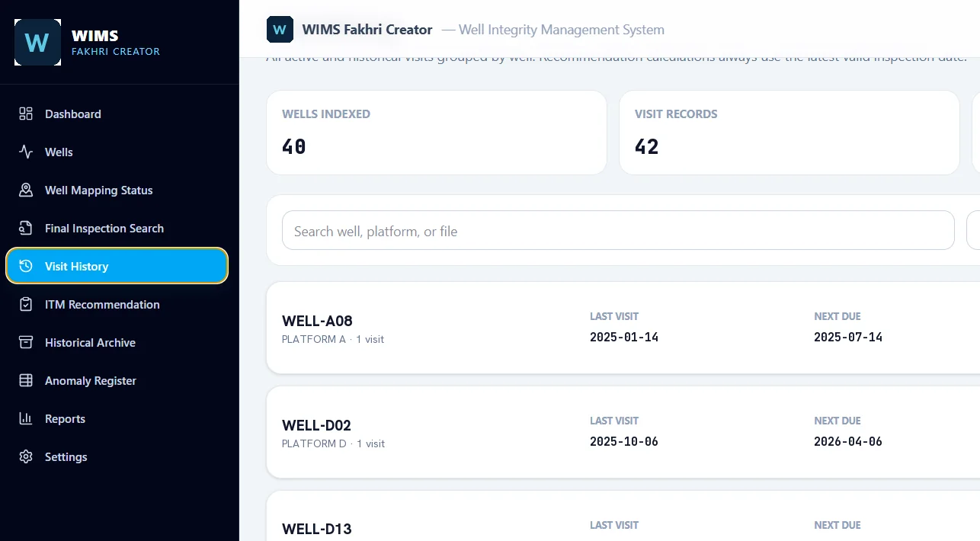Click the Dashboard grid icon
The height and width of the screenshot is (541, 980).
(26, 114)
